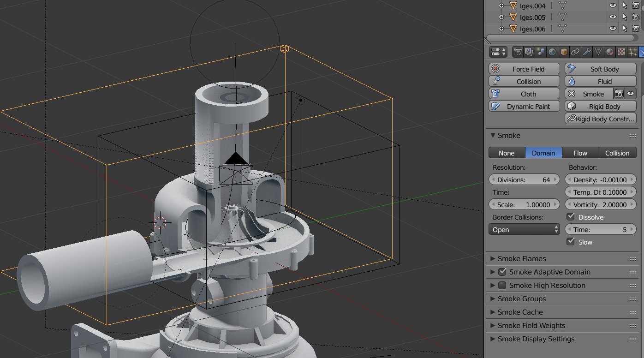
Task: Add a Rigid Body to the object
Action: point(600,106)
